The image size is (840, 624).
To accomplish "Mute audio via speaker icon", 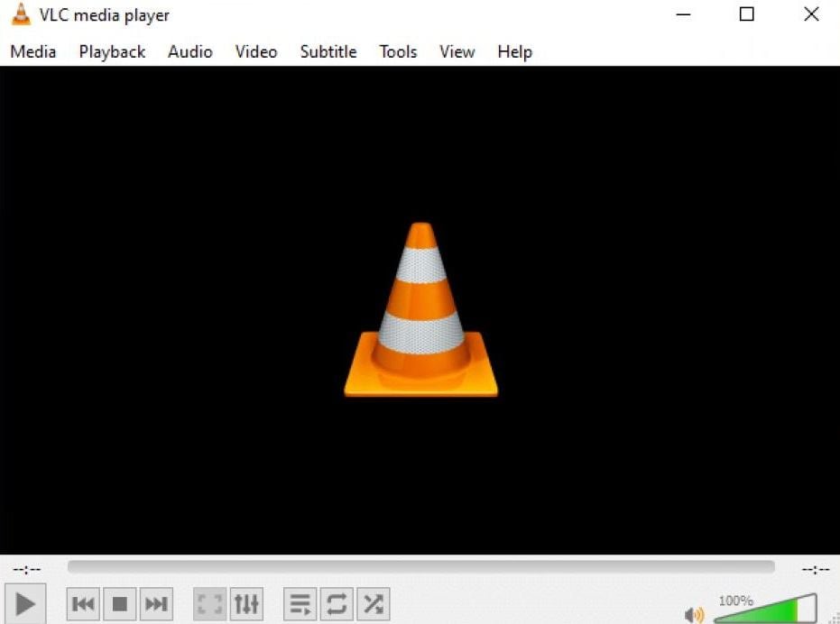I will click(695, 614).
